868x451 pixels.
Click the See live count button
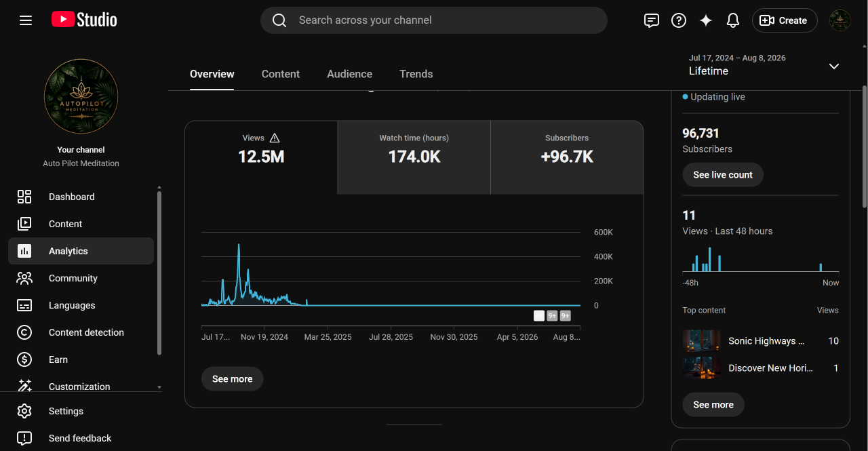point(723,174)
